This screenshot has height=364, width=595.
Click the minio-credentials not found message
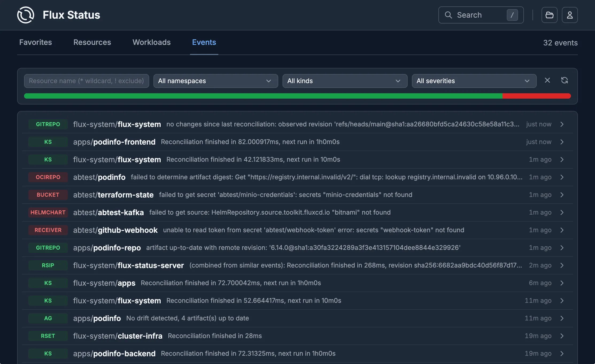(x=285, y=195)
